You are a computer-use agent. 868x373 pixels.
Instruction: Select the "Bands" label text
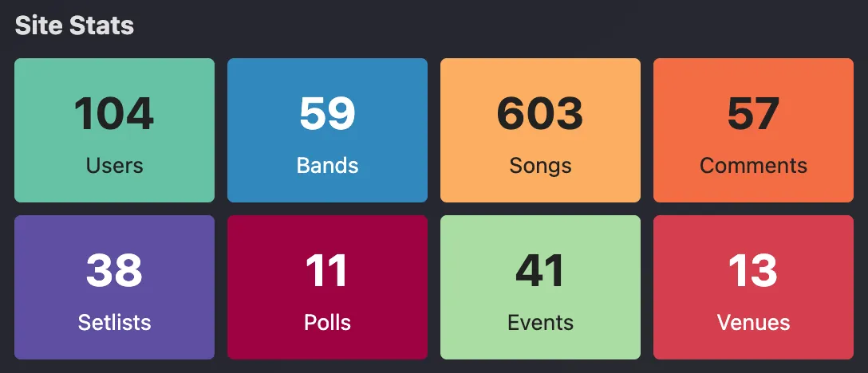tap(327, 166)
